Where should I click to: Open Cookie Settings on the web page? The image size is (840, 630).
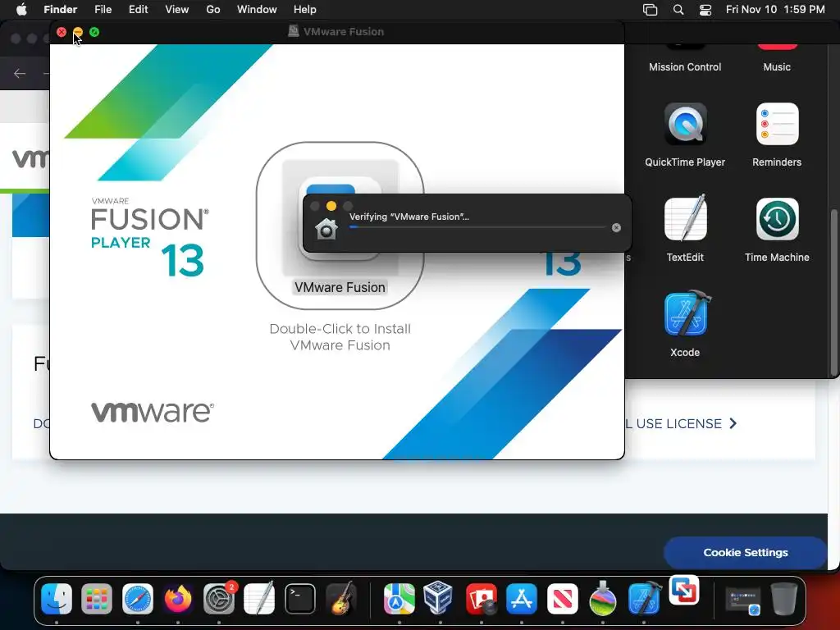tap(745, 552)
